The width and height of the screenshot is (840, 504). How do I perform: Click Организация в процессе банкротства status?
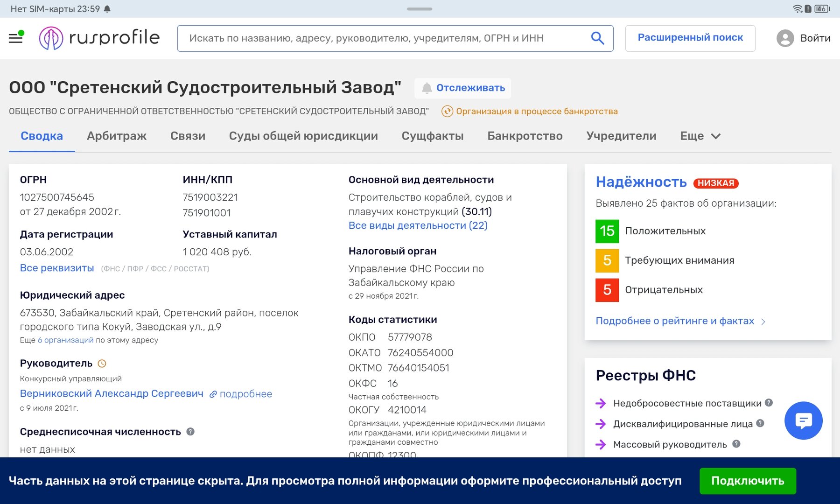(x=537, y=111)
